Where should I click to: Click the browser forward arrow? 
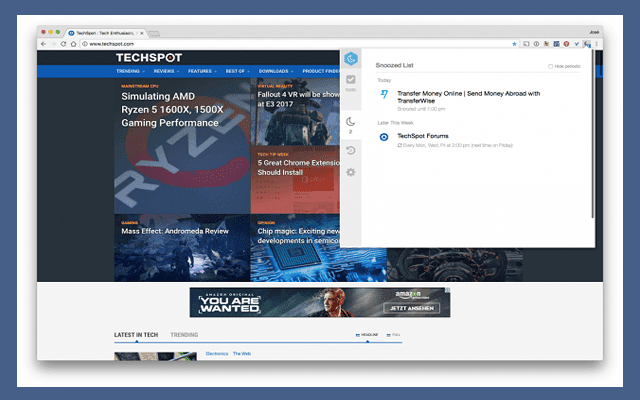53,44
